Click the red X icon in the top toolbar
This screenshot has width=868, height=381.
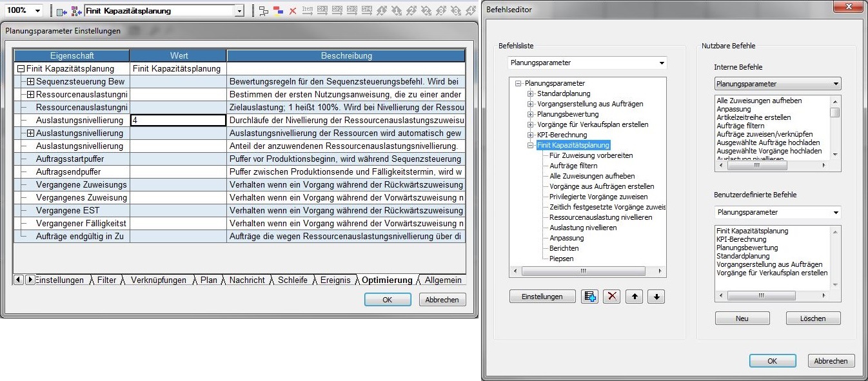pos(293,11)
